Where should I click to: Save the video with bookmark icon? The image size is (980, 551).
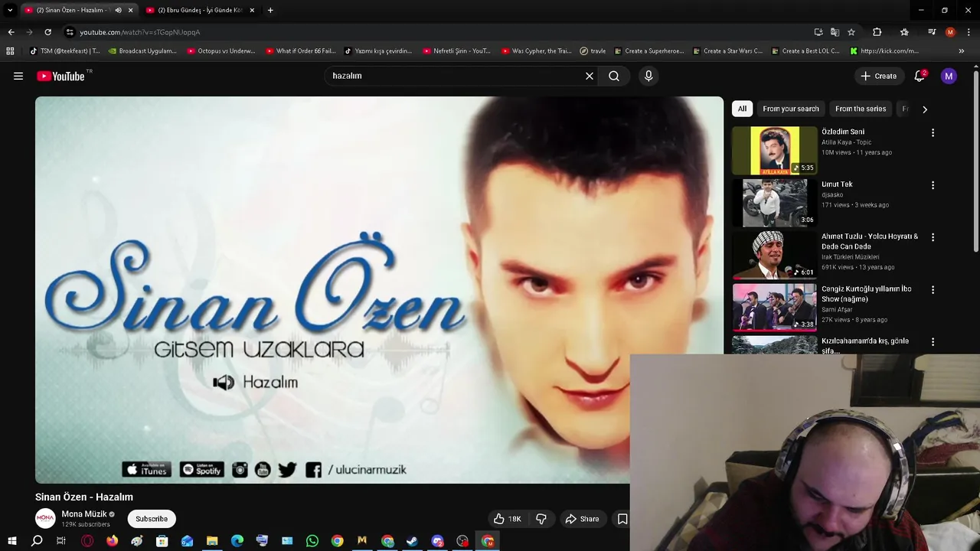(622, 519)
